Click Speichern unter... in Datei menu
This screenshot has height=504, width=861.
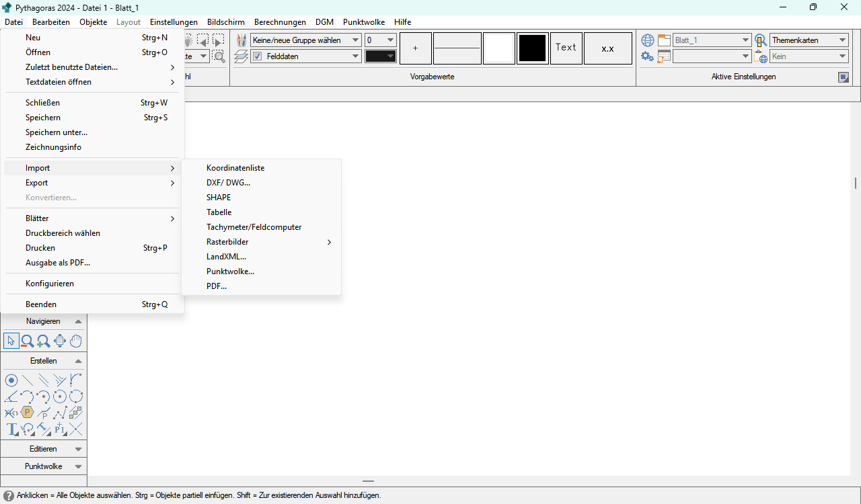tap(92, 132)
